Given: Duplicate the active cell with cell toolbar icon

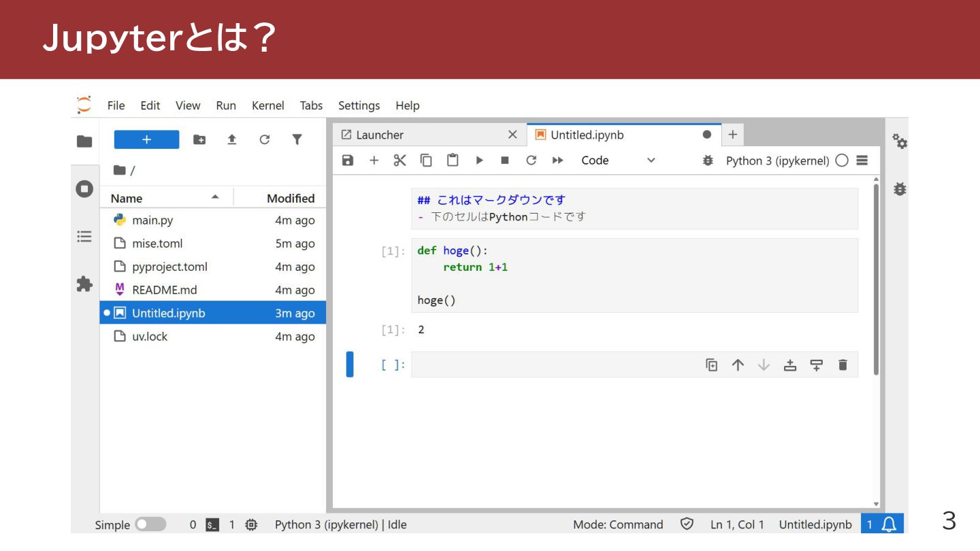Looking at the screenshot, I should (712, 365).
